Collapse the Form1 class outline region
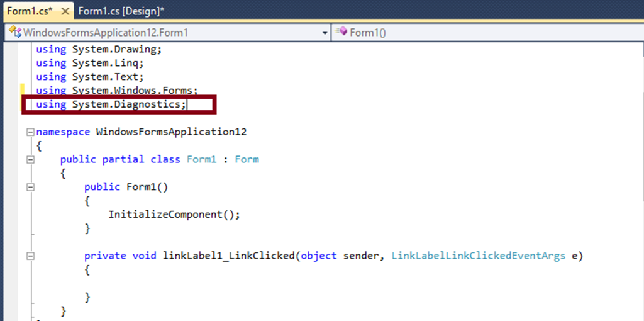 click(30, 160)
